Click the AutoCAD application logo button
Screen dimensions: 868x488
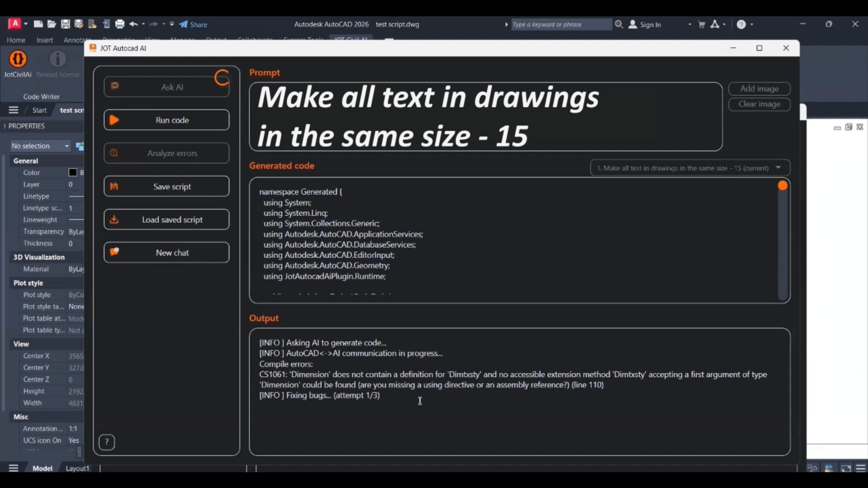(x=14, y=24)
